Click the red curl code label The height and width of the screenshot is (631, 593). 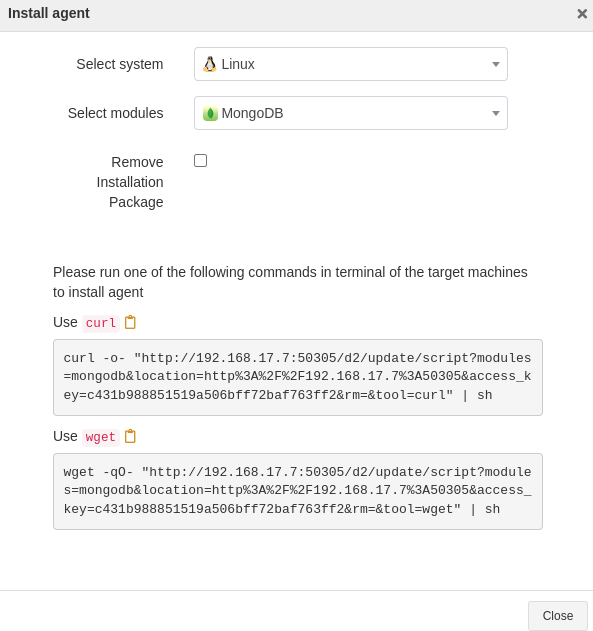(101, 323)
